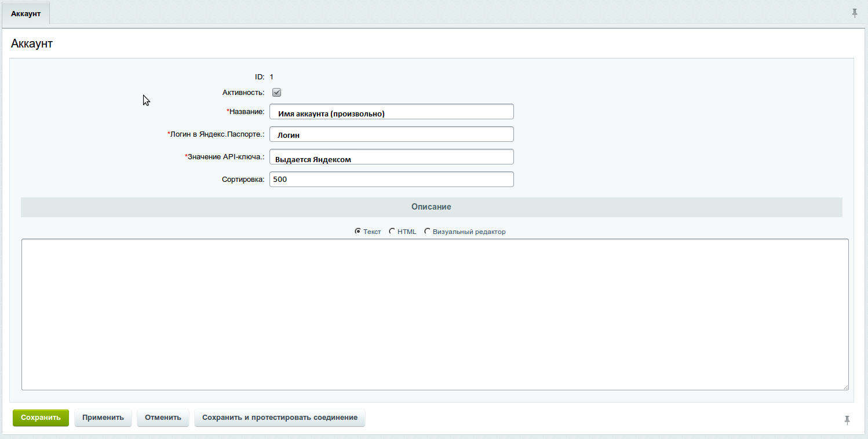Click the pin icon at top right

coord(855,12)
